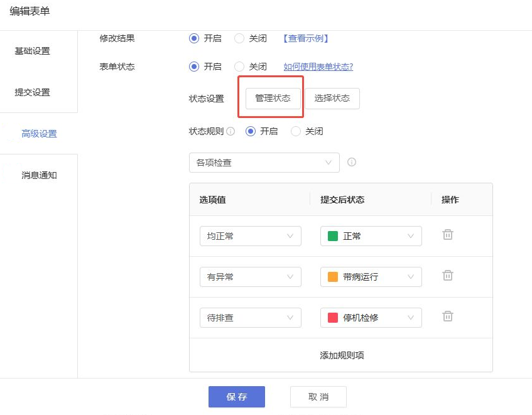Open the 提交设置 tab
The height and width of the screenshot is (415, 532).
[x=33, y=92]
